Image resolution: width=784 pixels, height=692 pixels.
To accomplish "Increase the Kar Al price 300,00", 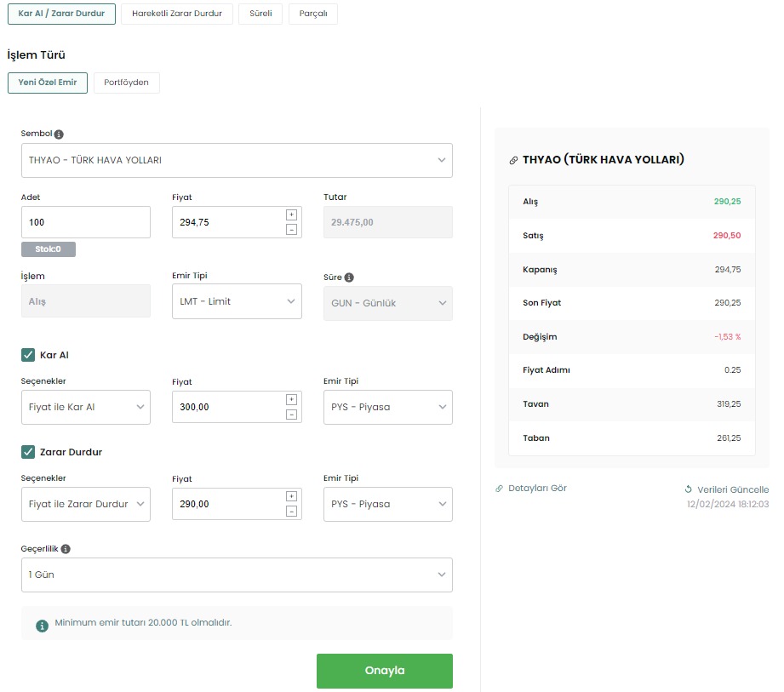I will tap(291, 399).
